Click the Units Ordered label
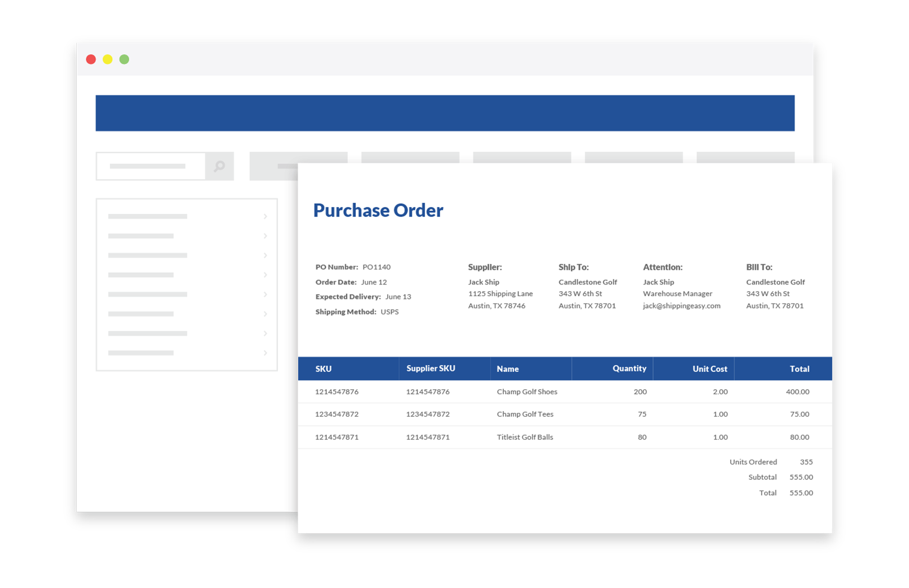Image resolution: width=909 pixels, height=588 pixels. 753,462
